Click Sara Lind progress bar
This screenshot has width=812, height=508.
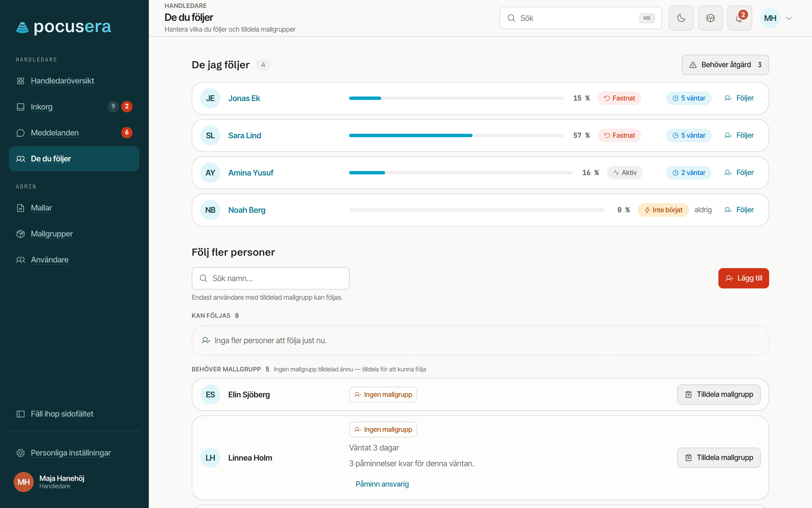tap(456, 135)
